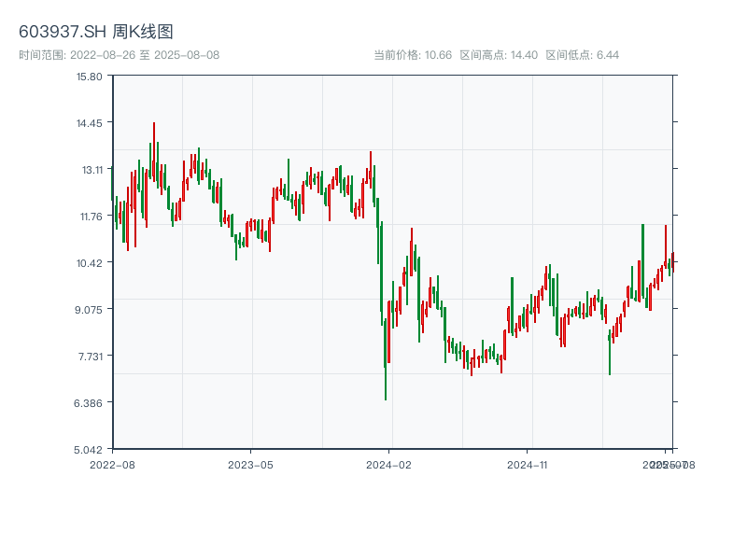Click the 13.11 y-axis price label
The width and height of the screenshot is (747, 560).
[91, 169]
